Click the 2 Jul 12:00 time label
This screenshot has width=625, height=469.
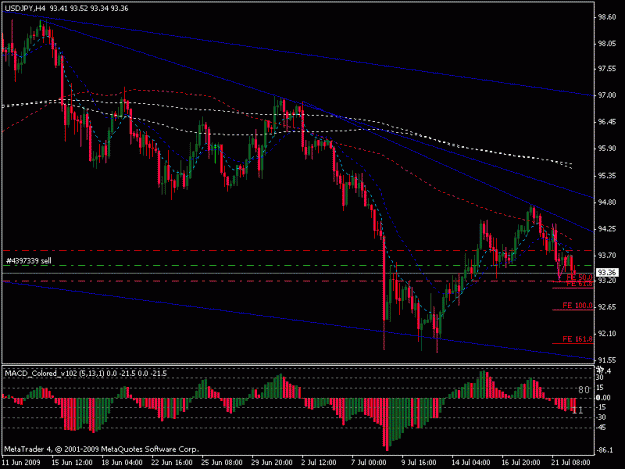(318, 463)
